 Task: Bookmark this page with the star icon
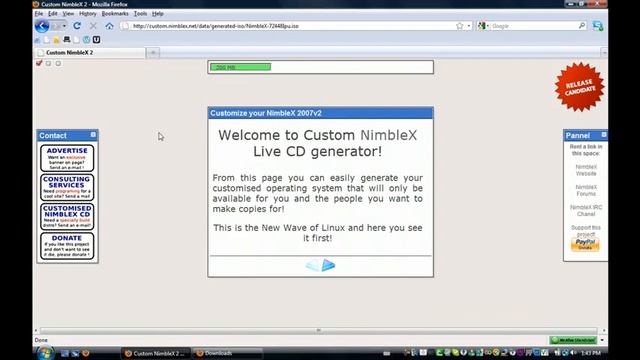pyautogui.click(x=460, y=26)
